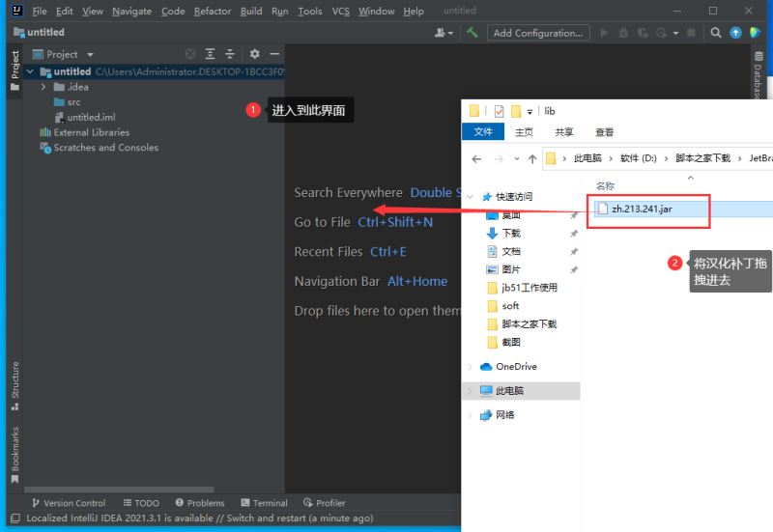Click Explorer Back arrow
Viewport: 773px width, 532px height.
[x=476, y=158]
